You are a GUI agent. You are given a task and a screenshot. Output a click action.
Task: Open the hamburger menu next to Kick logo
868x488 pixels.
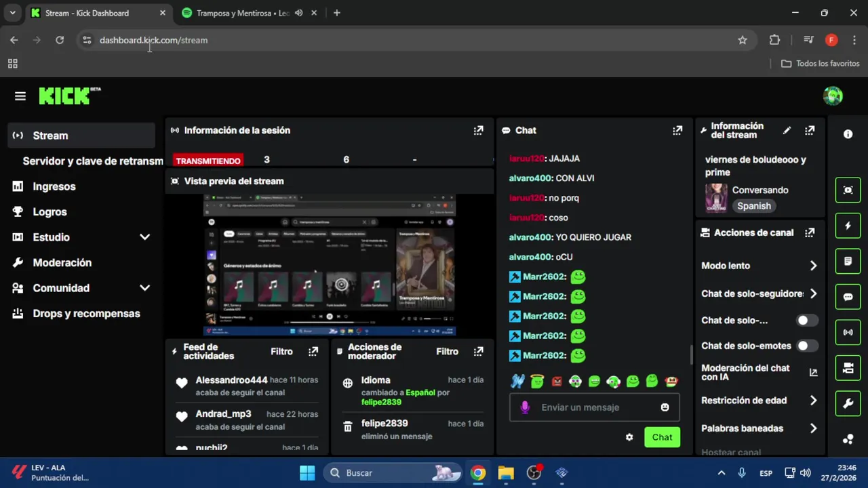20,96
